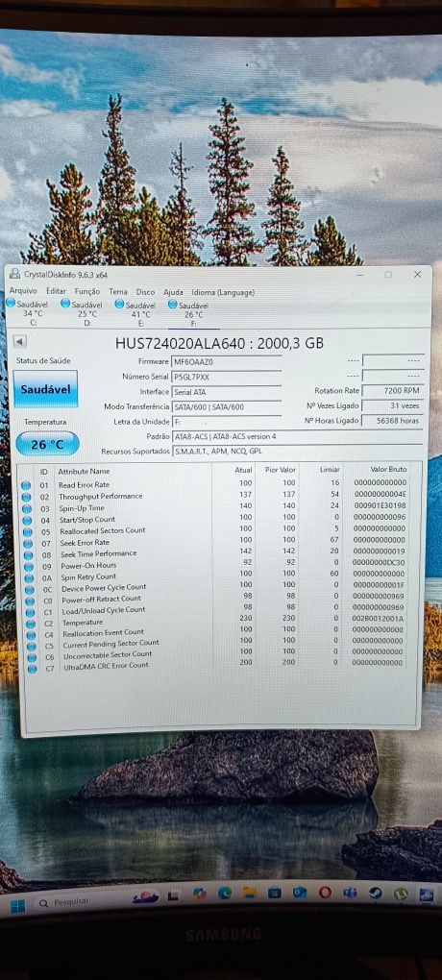The width and height of the screenshot is (442, 980).
Task: Click the status icon for the Temperature attribute
Action: [31, 624]
